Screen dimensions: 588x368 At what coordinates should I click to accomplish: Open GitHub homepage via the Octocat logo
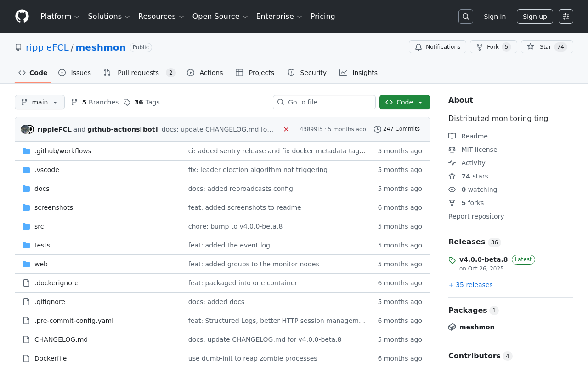tap(22, 16)
